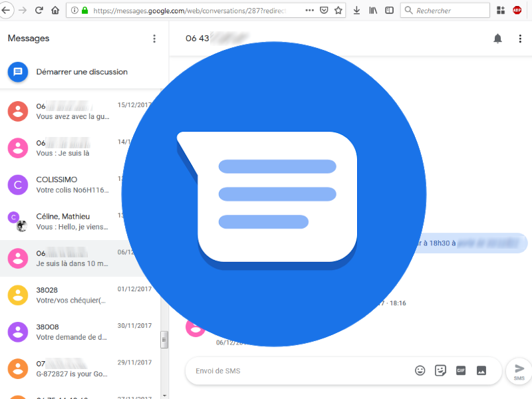Screen dimensions: 532x399
Task: Send the SMS message
Action: point(519,370)
